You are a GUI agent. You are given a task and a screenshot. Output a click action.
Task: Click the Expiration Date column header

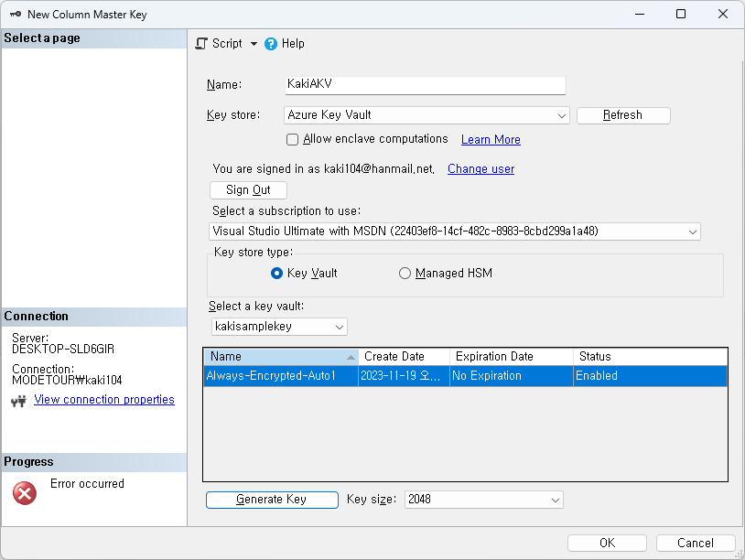pyautogui.click(x=512, y=357)
